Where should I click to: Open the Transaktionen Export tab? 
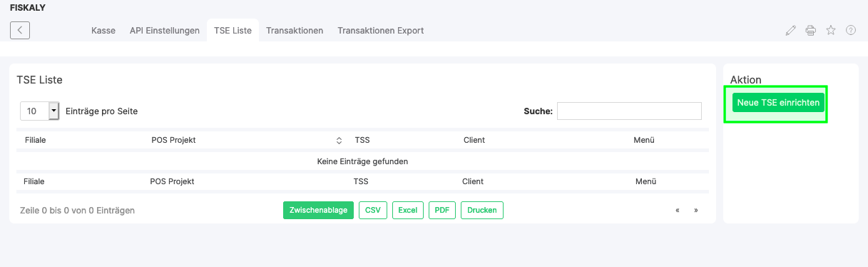pyautogui.click(x=381, y=31)
